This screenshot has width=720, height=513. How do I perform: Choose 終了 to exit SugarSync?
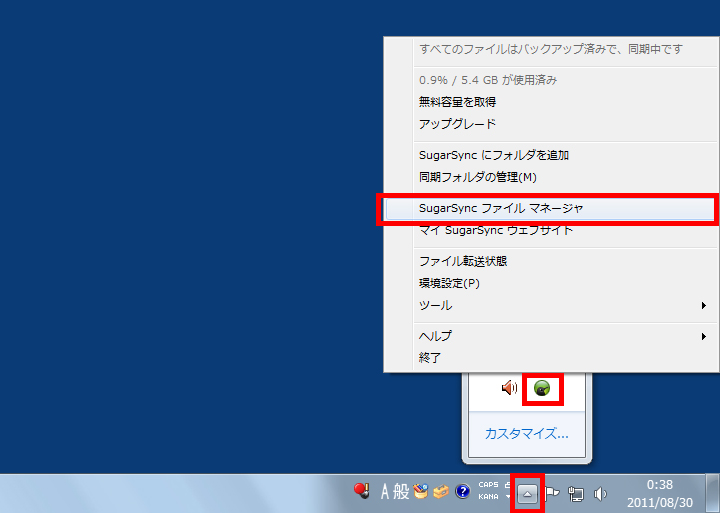point(551,358)
